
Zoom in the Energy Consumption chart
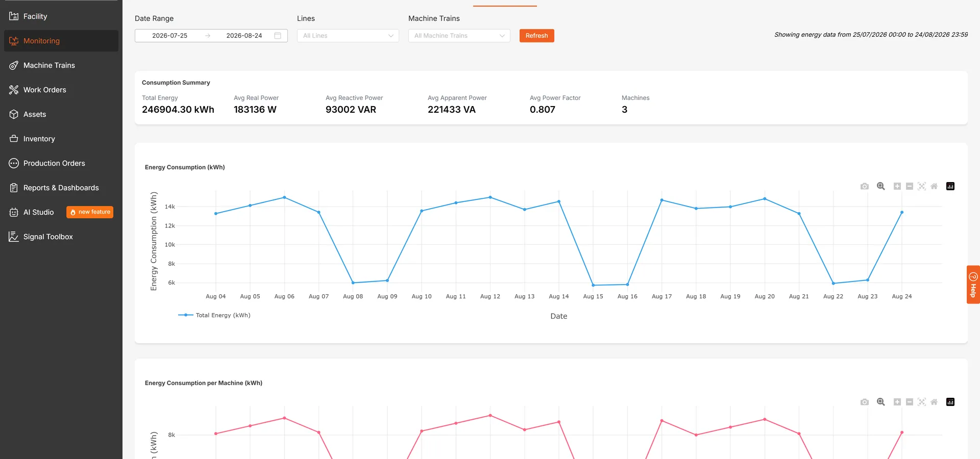point(897,186)
